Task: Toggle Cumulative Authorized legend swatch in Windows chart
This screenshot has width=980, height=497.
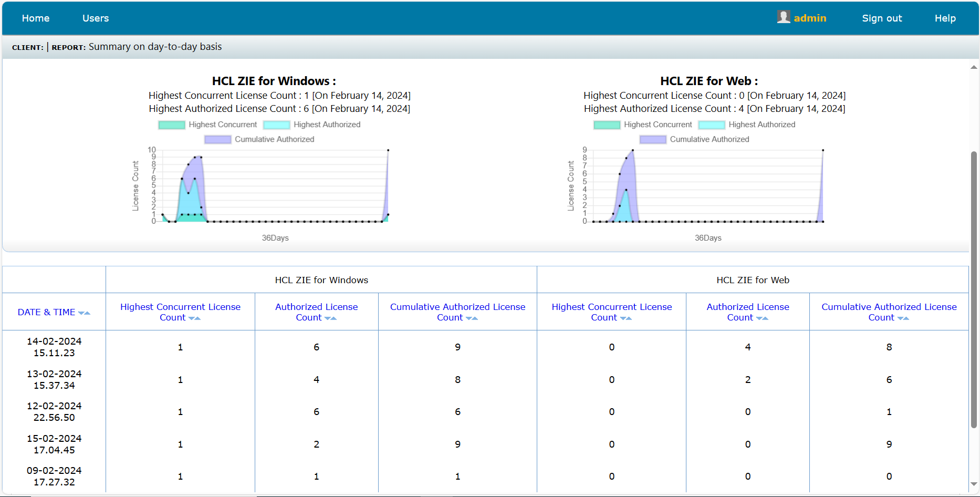Action: coord(218,140)
